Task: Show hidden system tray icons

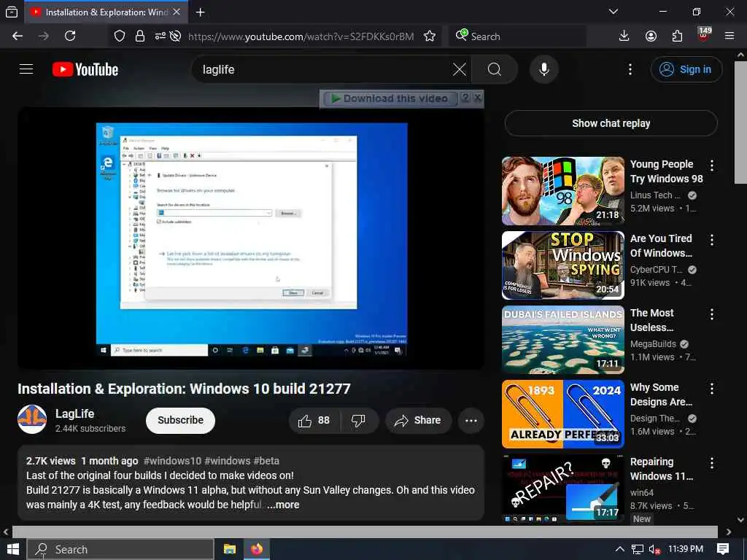Action: pyautogui.click(x=619, y=549)
